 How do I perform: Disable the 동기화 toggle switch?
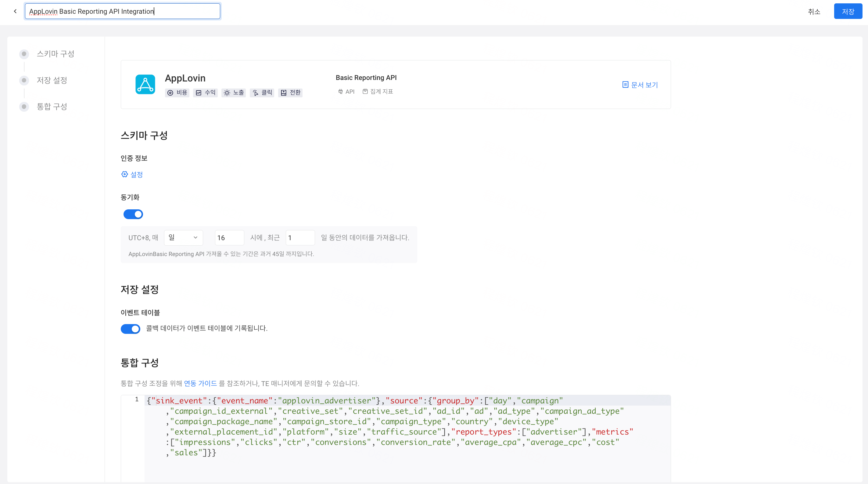(133, 214)
